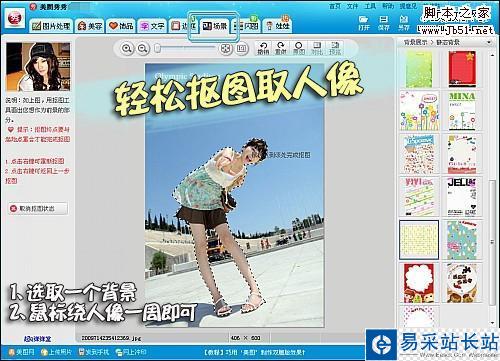Click the 打开 open file icon
This screenshot has height=361, width=500.
364,23
